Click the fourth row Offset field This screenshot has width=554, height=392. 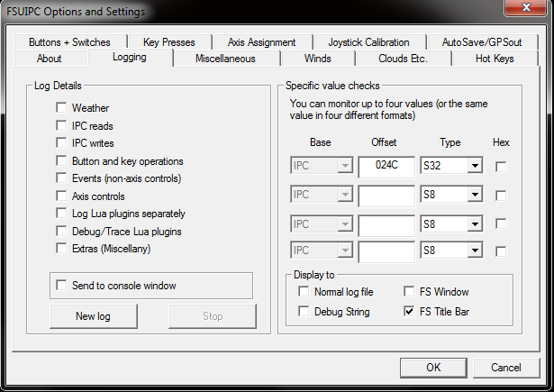tap(386, 251)
